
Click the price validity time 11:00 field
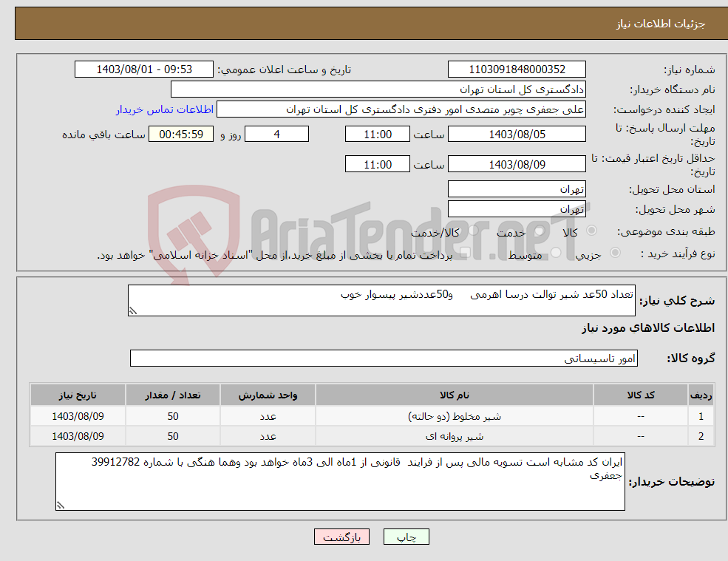tap(378, 164)
